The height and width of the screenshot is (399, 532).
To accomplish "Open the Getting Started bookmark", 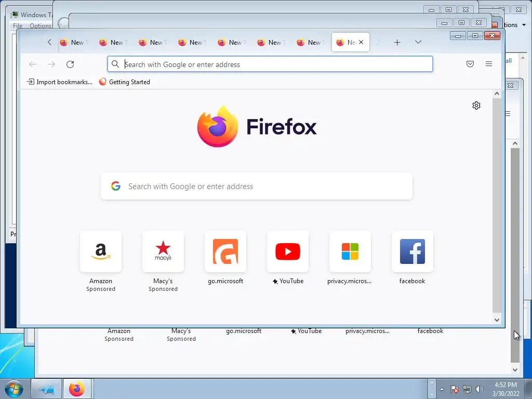I will coord(125,82).
